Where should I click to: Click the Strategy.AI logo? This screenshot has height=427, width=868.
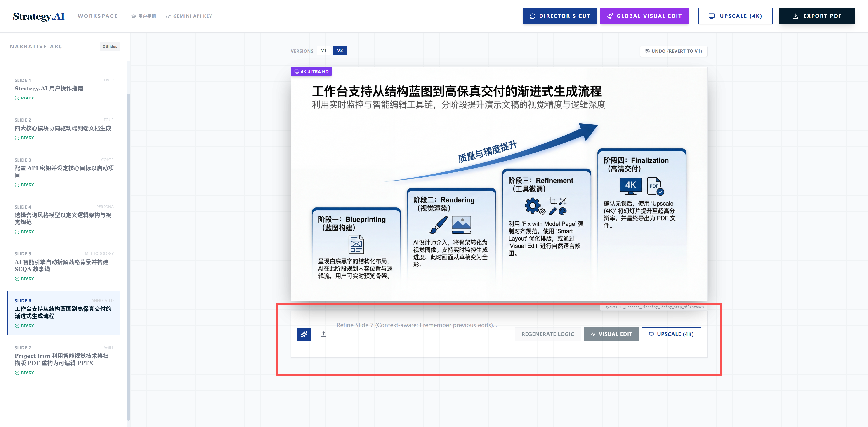(x=38, y=16)
